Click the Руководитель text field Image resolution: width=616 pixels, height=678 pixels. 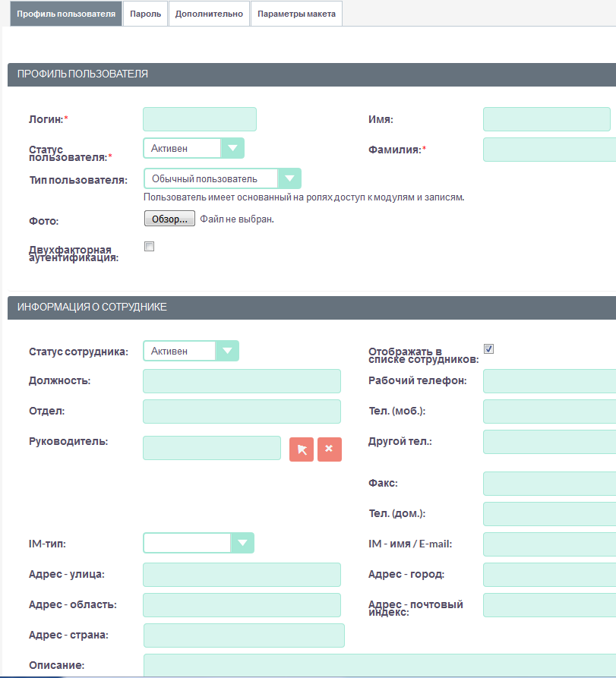pyautogui.click(x=212, y=448)
